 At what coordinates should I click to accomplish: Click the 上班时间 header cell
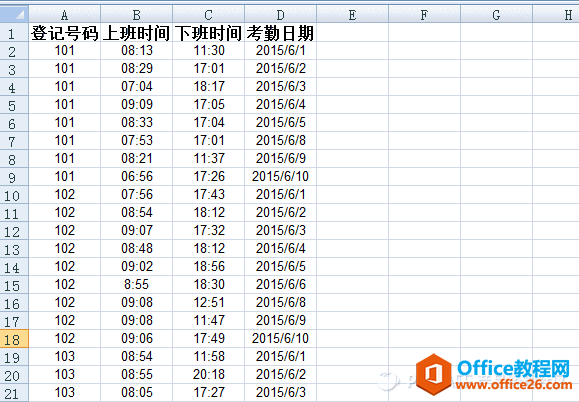tap(136, 32)
